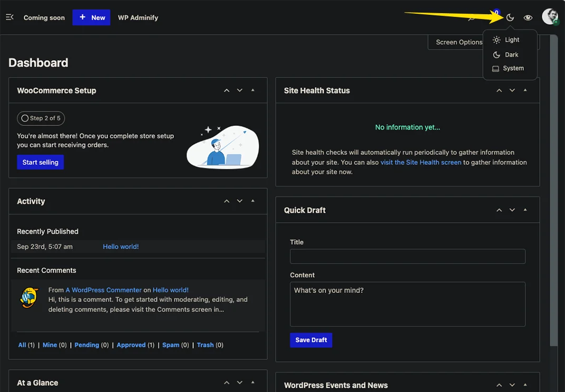The height and width of the screenshot is (392, 565).
Task: Collapse the admin sidebar menu icon
Action: point(9,17)
